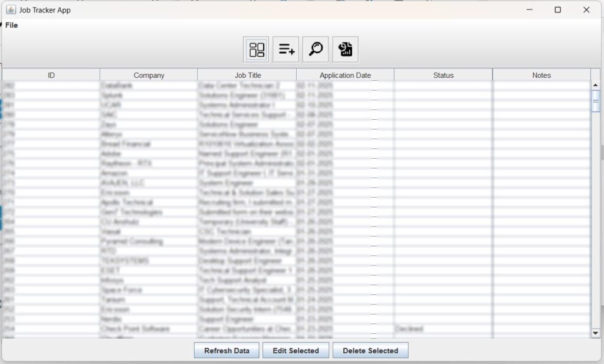Viewport: 604px width, 364px height.
Task: Click the table scrollbar down arrow
Action: 596,333
